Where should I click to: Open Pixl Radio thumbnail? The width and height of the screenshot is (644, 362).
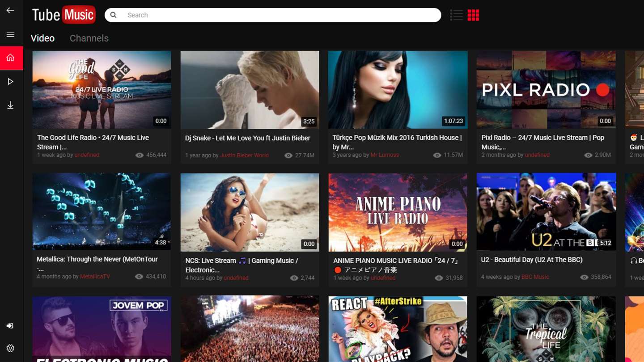pyautogui.click(x=546, y=89)
